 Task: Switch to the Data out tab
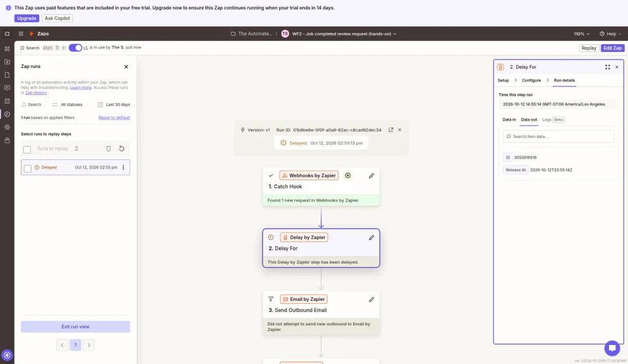click(x=529, y=119)
